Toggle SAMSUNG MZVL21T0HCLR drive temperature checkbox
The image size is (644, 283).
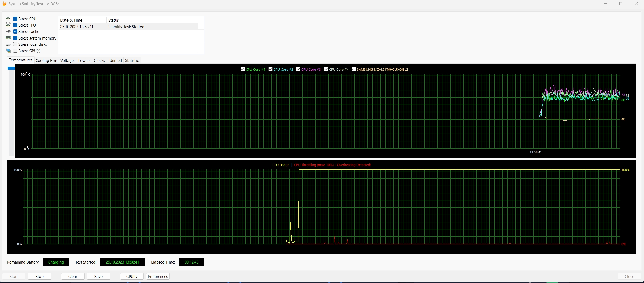[354, 69]
